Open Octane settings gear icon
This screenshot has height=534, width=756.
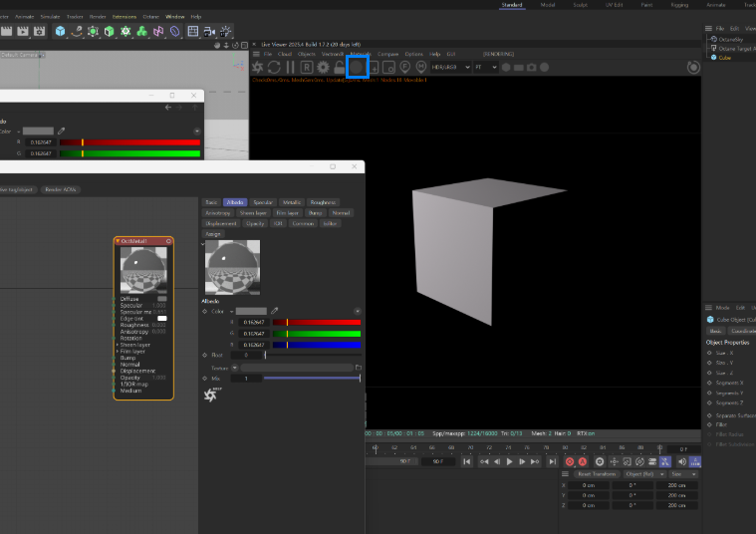323,67
